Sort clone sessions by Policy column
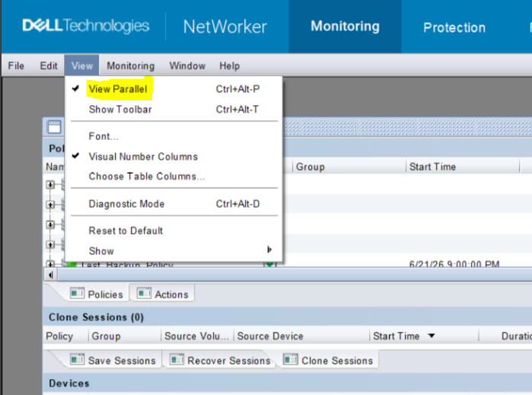 click(x=65, y=336)
